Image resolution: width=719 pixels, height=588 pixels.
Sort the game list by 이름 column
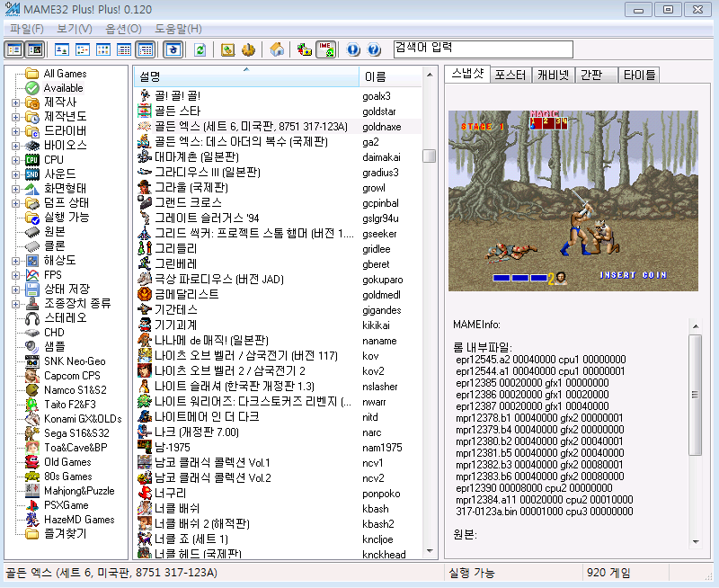tap(390, 76)
